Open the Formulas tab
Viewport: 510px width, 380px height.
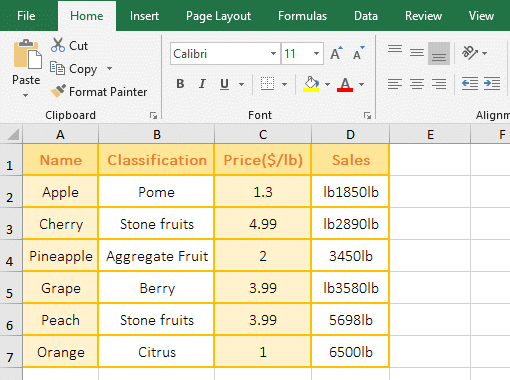pyautogui.click(x=303, y=16)
